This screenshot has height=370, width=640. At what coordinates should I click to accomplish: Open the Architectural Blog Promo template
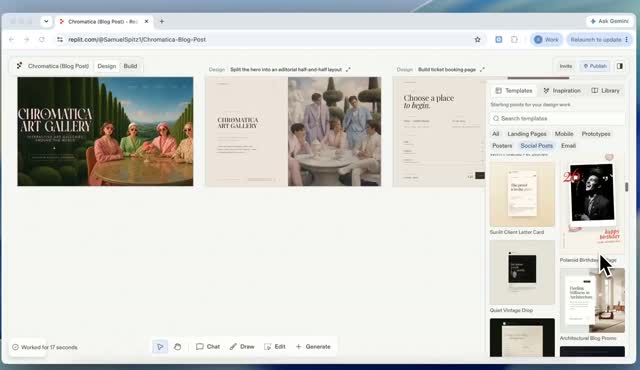(x=592, y=300)
